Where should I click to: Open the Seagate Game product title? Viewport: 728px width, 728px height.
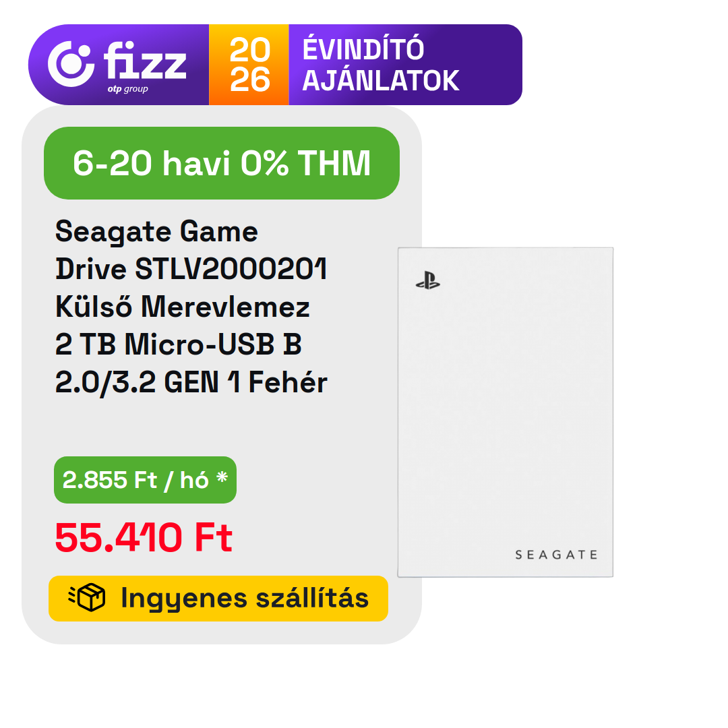coord(156,232)
